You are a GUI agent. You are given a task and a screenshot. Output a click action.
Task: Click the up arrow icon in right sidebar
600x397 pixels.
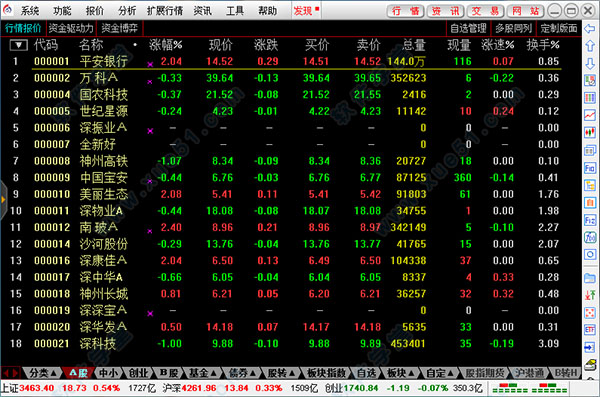(590, 46)
